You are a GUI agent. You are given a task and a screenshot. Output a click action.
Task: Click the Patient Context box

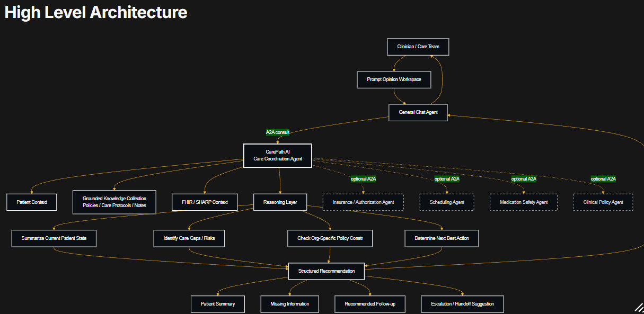coord(31,202)
